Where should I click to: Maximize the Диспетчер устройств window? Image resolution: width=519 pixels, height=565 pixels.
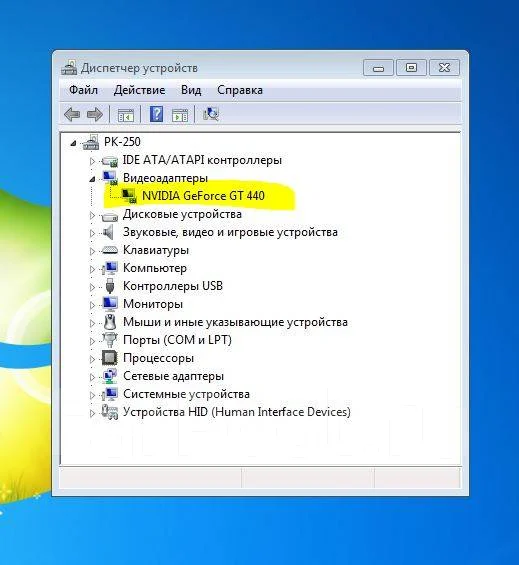(411, 67)
